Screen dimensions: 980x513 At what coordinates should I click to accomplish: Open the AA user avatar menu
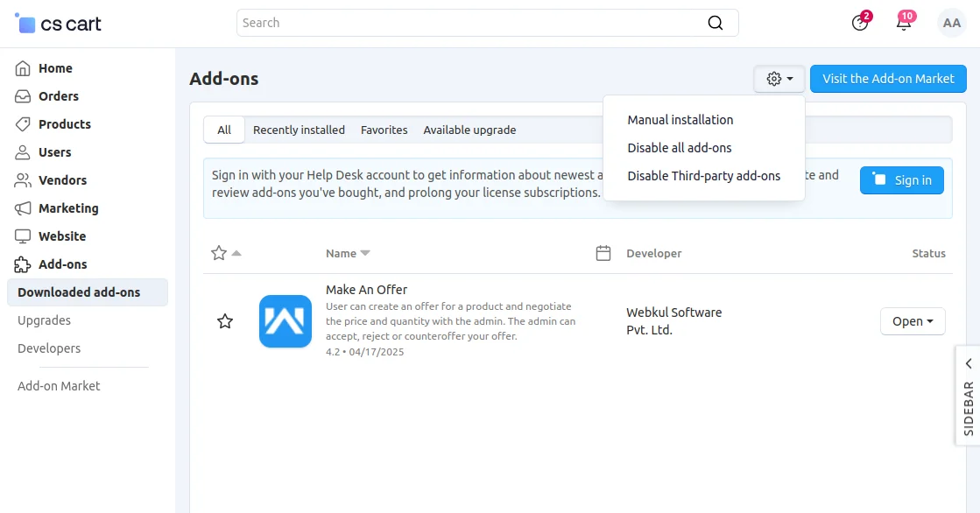[x=951, y=24]
